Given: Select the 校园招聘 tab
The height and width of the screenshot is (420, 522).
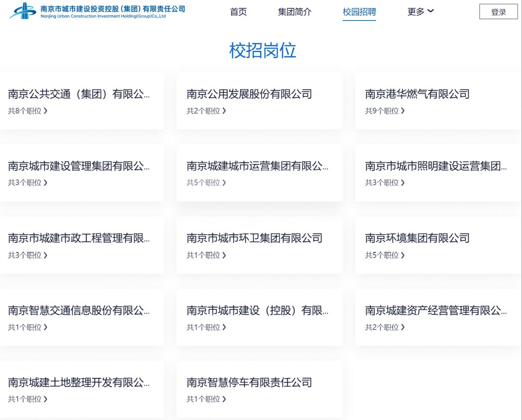Looking at the screenshot, I should 359,12.
